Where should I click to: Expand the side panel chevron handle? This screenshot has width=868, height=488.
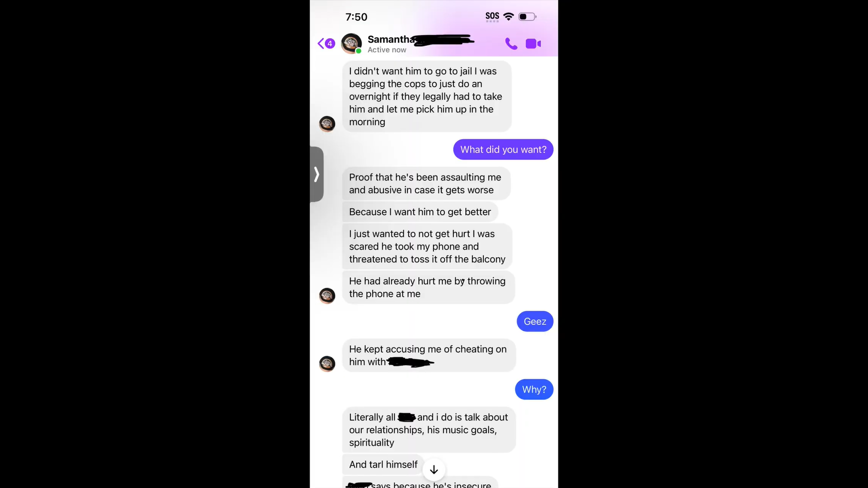[317, 174]
